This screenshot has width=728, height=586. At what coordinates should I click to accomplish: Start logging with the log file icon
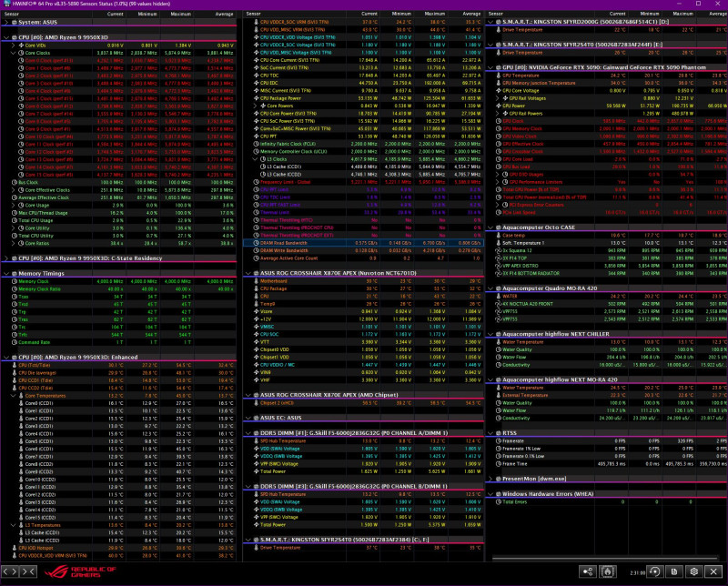point(674,571)
